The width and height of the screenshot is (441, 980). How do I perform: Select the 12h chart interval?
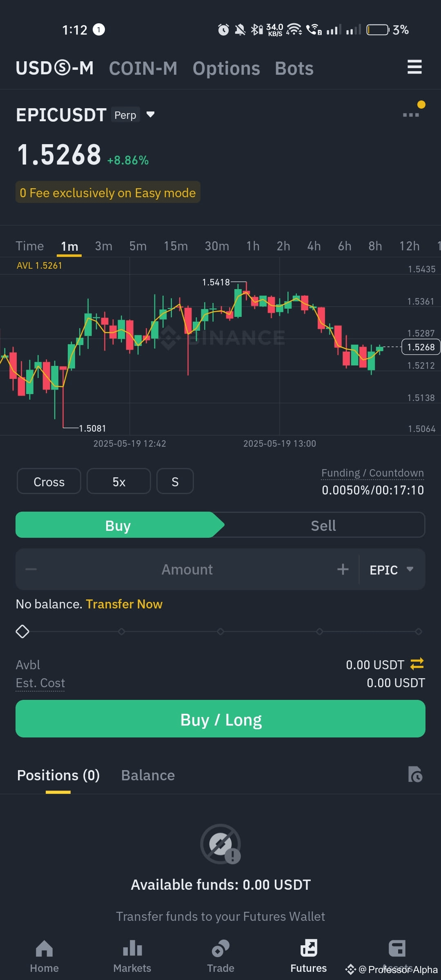click(409, 246)
